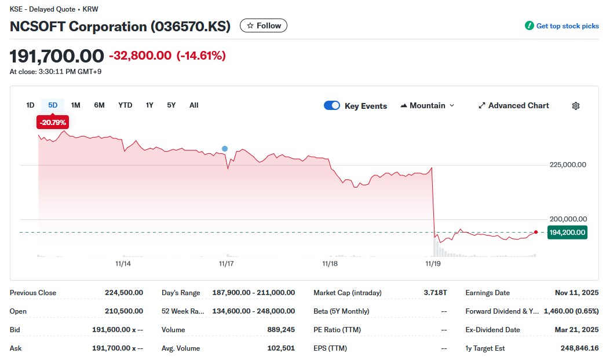Click the Open value 210,500.00
606x364 pixels.
[123, 311]
